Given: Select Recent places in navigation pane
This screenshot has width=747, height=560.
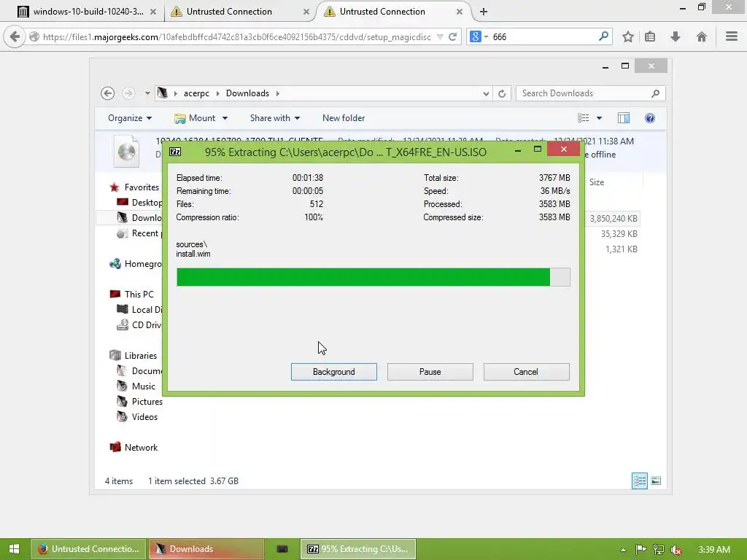Looking at the screenshot, I should (140, 233).
